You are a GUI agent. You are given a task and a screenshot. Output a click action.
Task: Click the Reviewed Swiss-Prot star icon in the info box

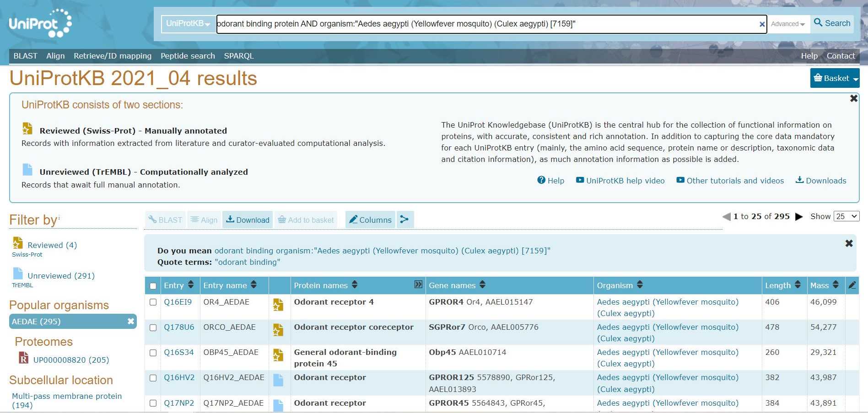pyautogui.click(x=27, y=129)
